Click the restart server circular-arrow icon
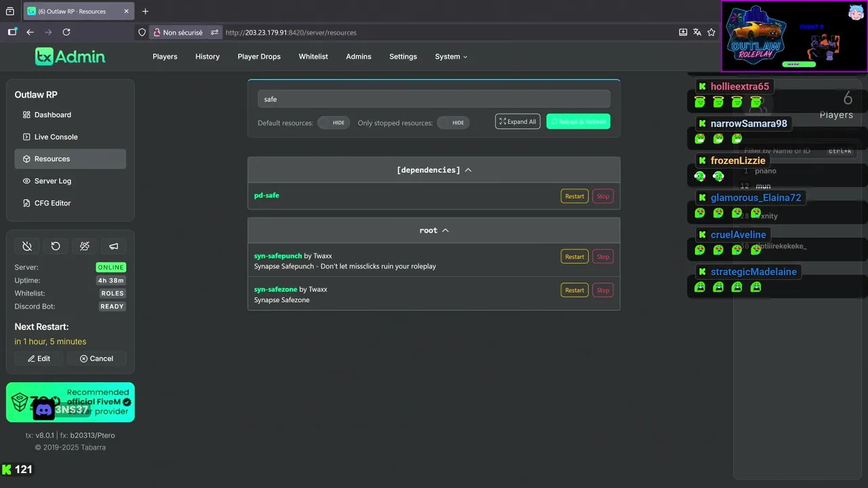The image size is (868, 488). tap(56, 246)
